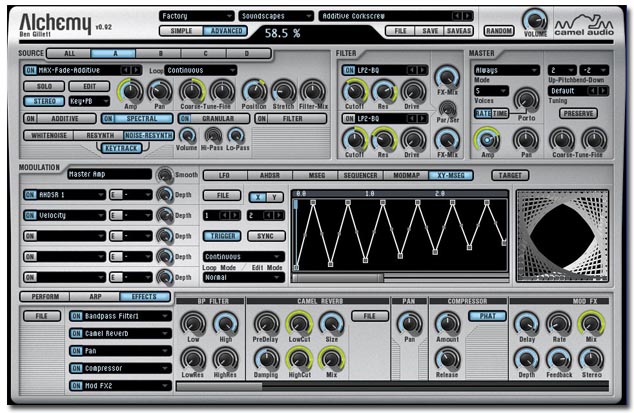Click the source Pan knob

pyautogui.click(x=160, y=91)
